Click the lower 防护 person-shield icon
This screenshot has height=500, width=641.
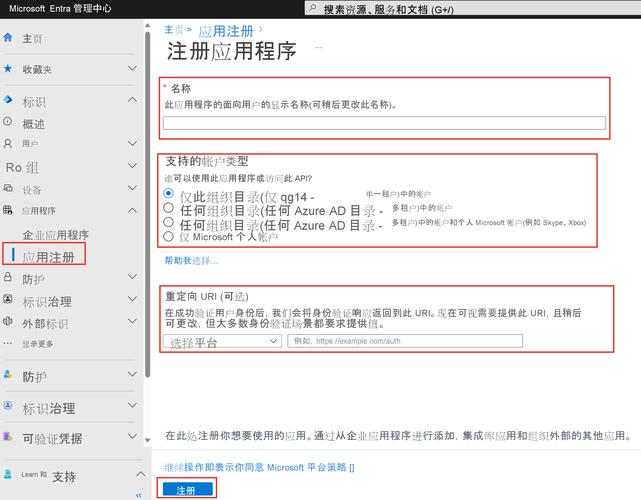tap(7, 374)
